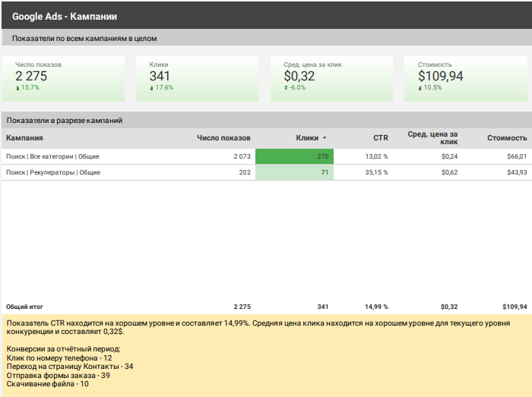
Task: Select the row 'Поиск | Рекуператоры | Общие'
Action: point(53,172)
